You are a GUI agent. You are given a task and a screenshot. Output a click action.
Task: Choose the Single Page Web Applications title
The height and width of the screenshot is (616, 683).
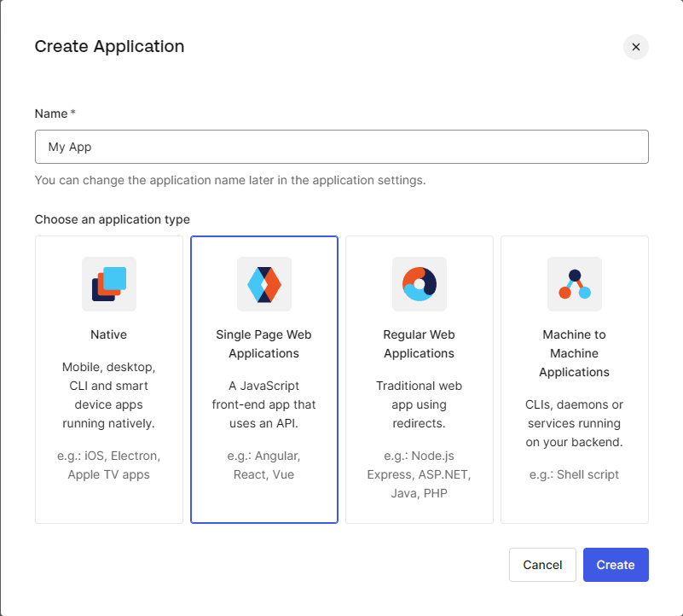[264, 344]
